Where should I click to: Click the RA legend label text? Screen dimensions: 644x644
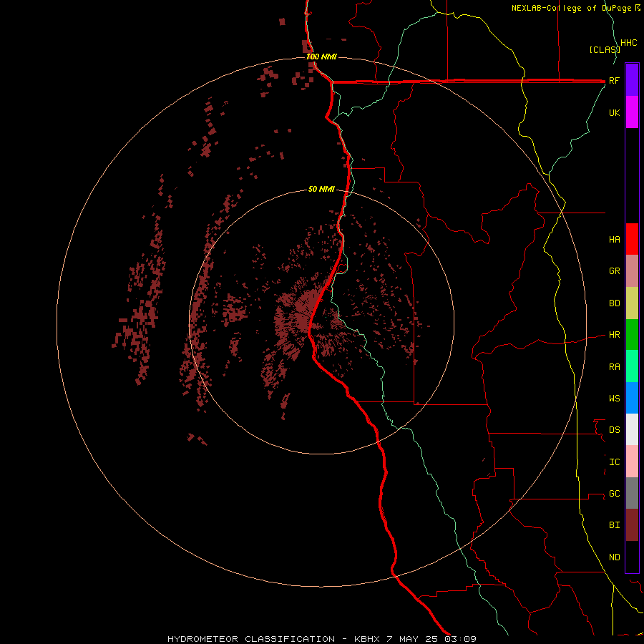(615, 366)
